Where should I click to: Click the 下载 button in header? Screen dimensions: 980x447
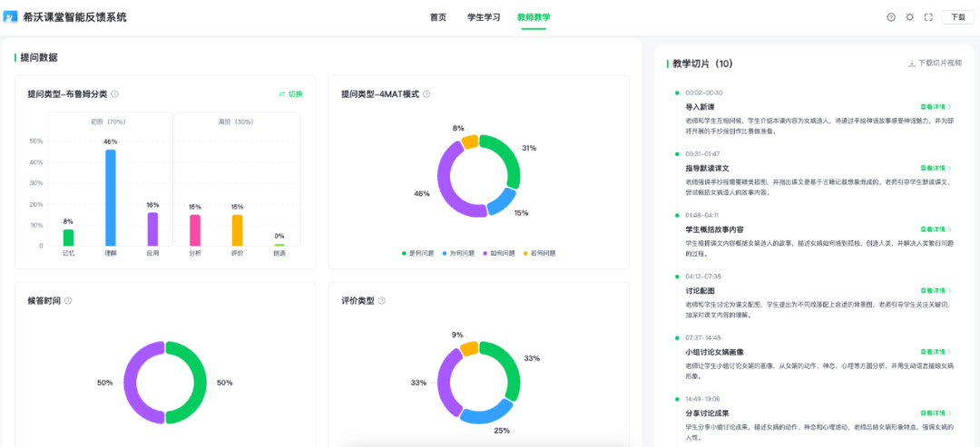(x=957, y=17)
